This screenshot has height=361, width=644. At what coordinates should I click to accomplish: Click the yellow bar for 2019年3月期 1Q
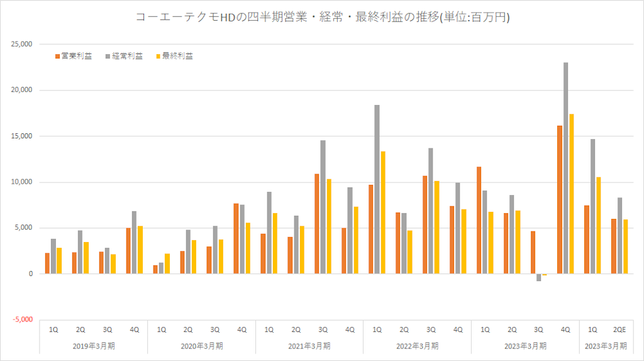tap(59, 261)
